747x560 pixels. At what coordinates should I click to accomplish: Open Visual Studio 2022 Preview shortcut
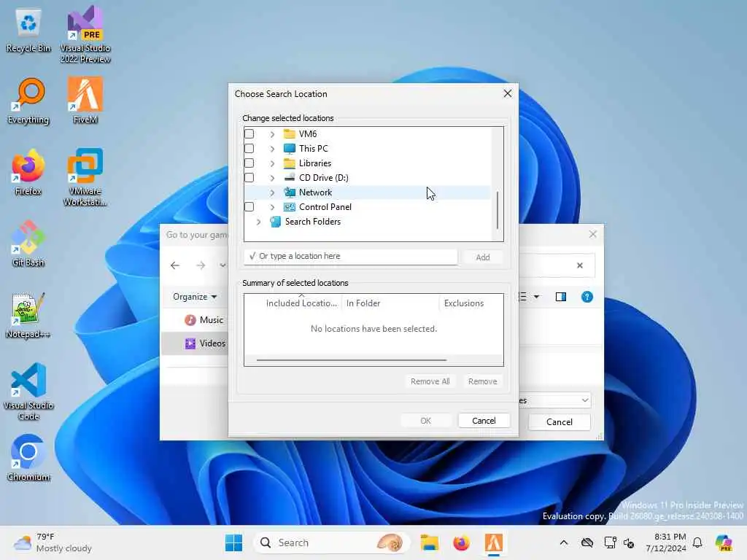(85, 35)
